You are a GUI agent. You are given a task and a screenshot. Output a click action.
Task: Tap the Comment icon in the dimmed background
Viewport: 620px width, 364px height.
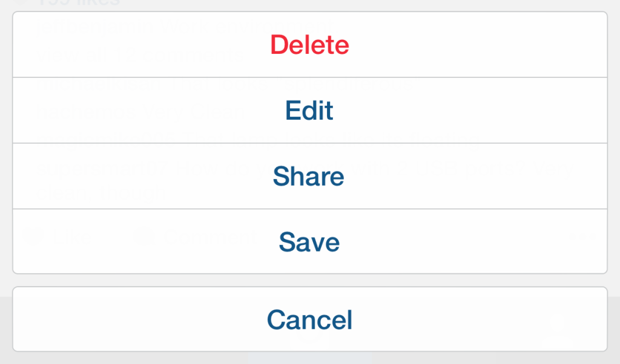(145, 237)
